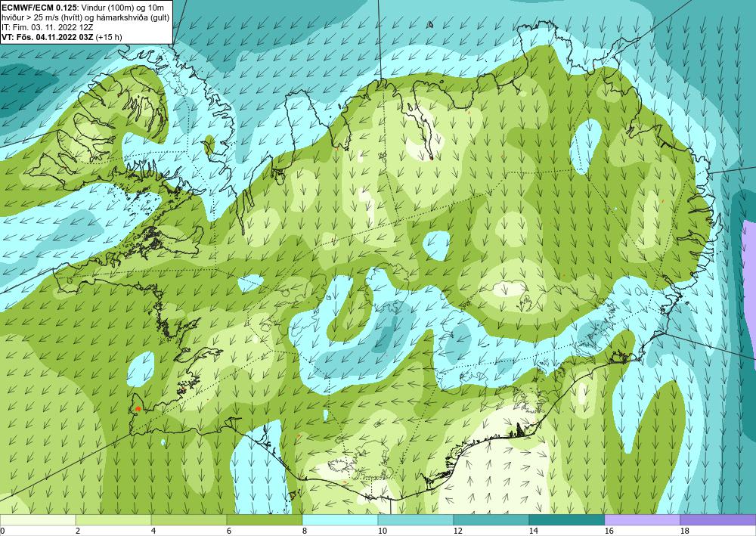The height and width of the screenshot is (536, 756).
Task: Click the 4–6 m/s green legend swatch
Action: click(189, 520)
